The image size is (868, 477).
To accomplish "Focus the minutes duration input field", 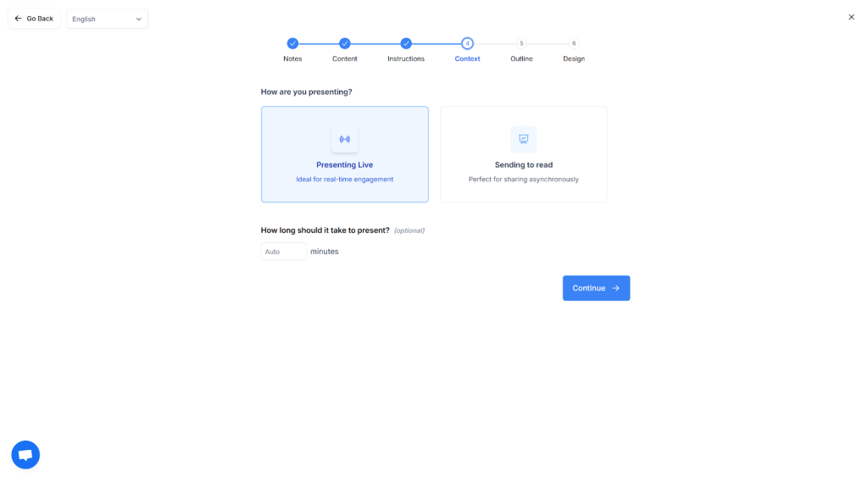I will (x=283, y=252).
